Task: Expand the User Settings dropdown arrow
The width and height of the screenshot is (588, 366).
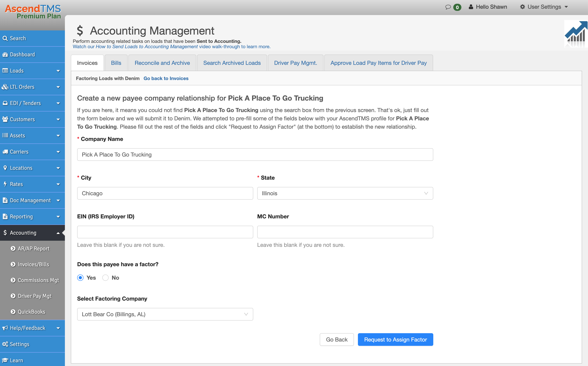Action: pyautogui.click(x=566, y=7)
